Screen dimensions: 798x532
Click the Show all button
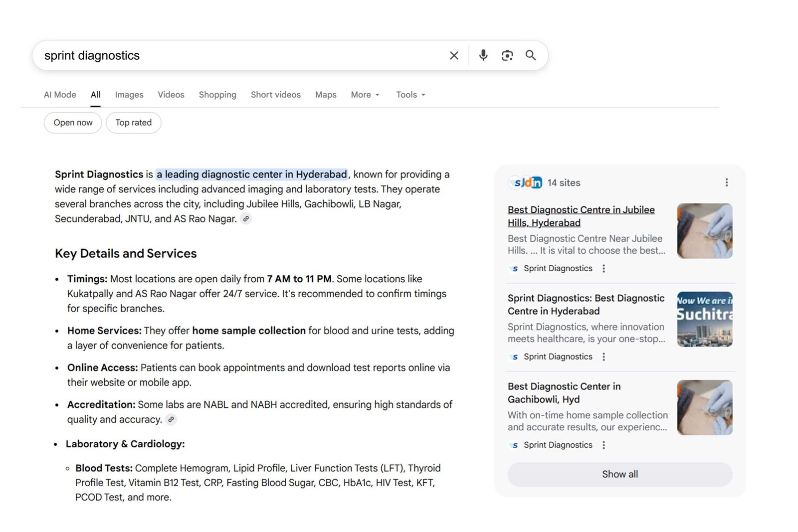click(619, 474)
